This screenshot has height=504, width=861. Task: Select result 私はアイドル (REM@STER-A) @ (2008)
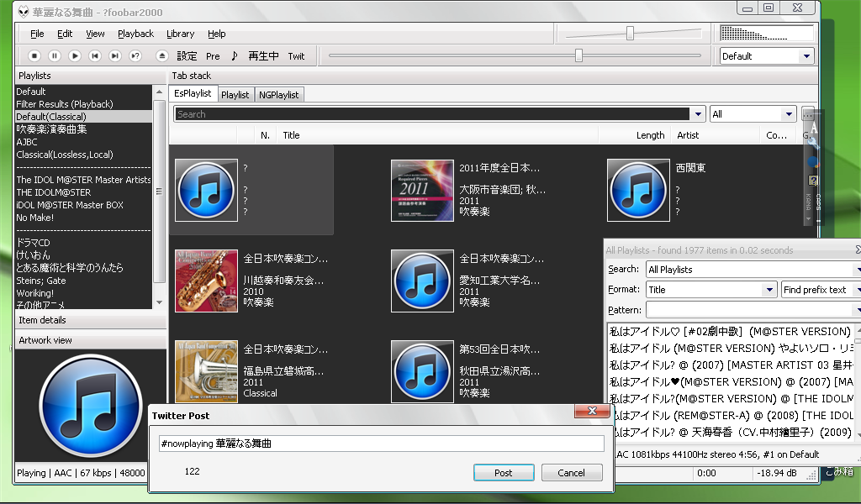pyautogui.click(x=731, y=415)
